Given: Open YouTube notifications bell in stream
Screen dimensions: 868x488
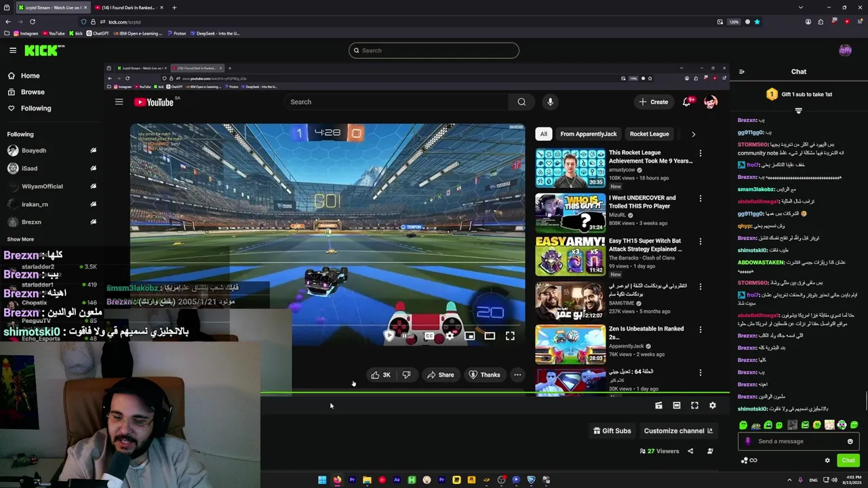Looking at the screenshot, I should pyautogui.click(x=688, y=102).
